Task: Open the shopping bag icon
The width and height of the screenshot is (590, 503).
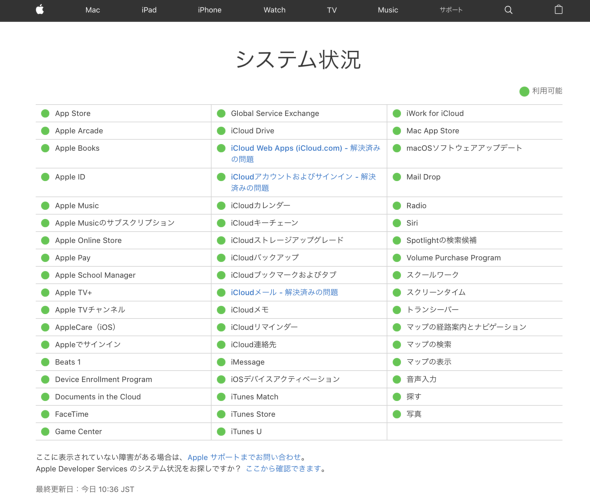Action: click(559, 10)
